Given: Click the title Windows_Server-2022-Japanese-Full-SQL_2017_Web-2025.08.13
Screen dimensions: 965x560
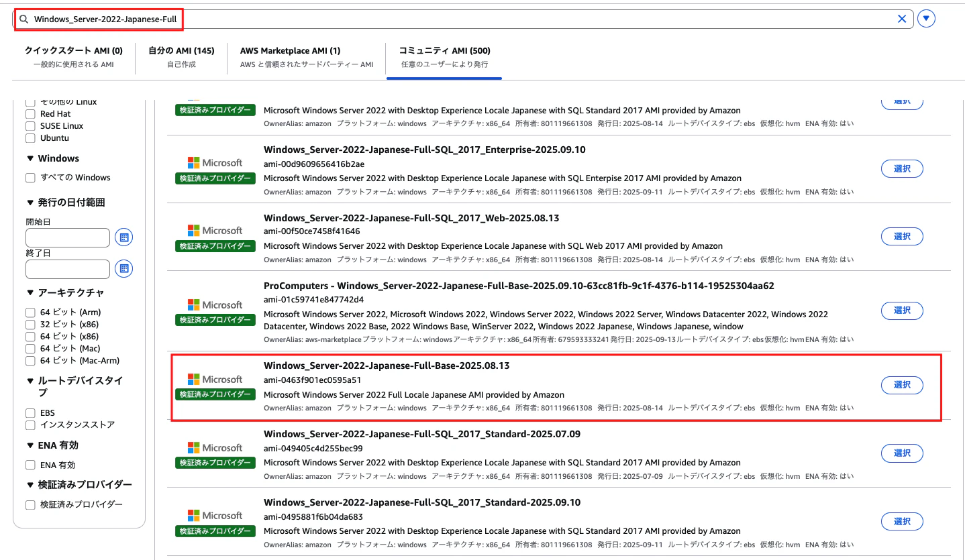Looking at the screenshot, I should click(x=411, y=218).
